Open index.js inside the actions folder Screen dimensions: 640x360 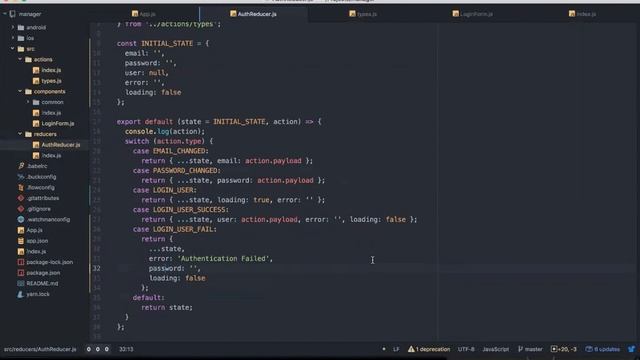click(51, 70)
